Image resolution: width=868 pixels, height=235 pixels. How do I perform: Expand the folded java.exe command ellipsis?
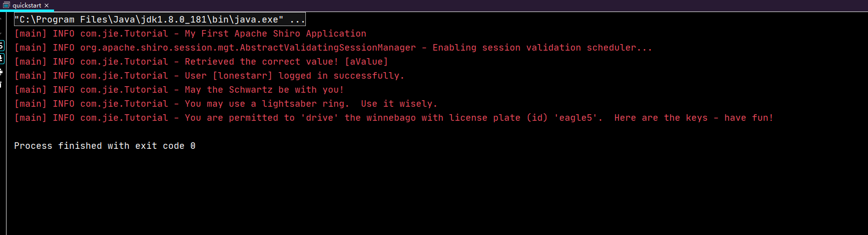(297, 20)
